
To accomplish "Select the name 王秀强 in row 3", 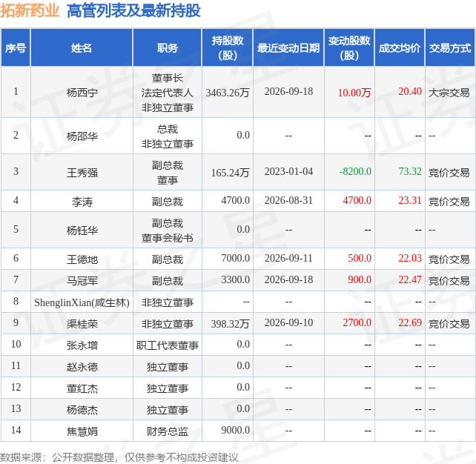I will 82,173.
